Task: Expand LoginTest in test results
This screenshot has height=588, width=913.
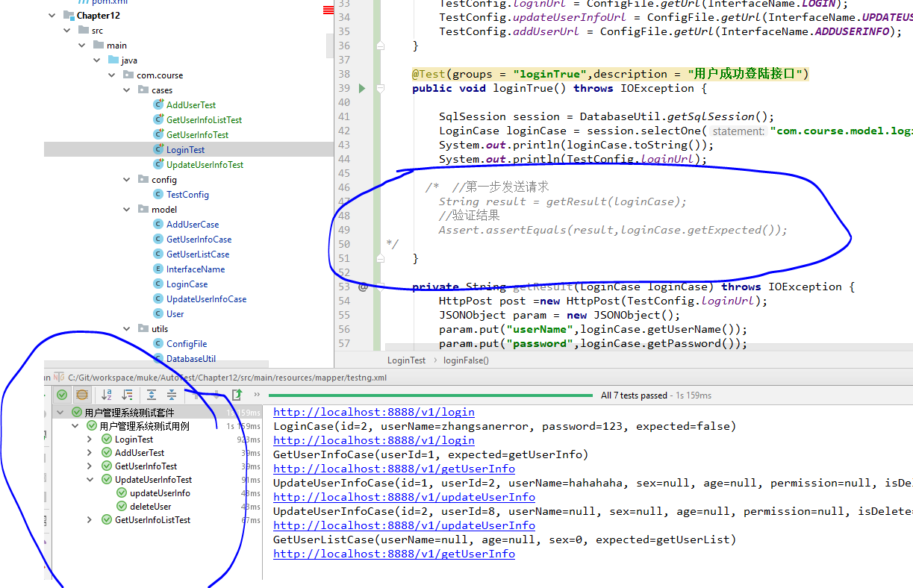Action: [x=90, y=440]
